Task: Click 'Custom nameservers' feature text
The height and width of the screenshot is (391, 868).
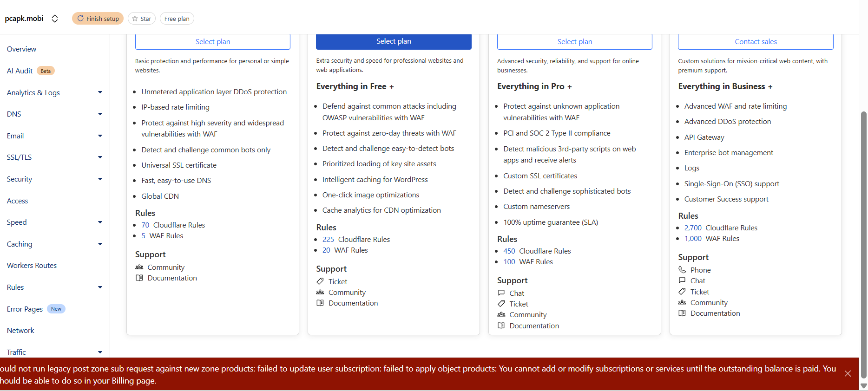Action: 536,207
